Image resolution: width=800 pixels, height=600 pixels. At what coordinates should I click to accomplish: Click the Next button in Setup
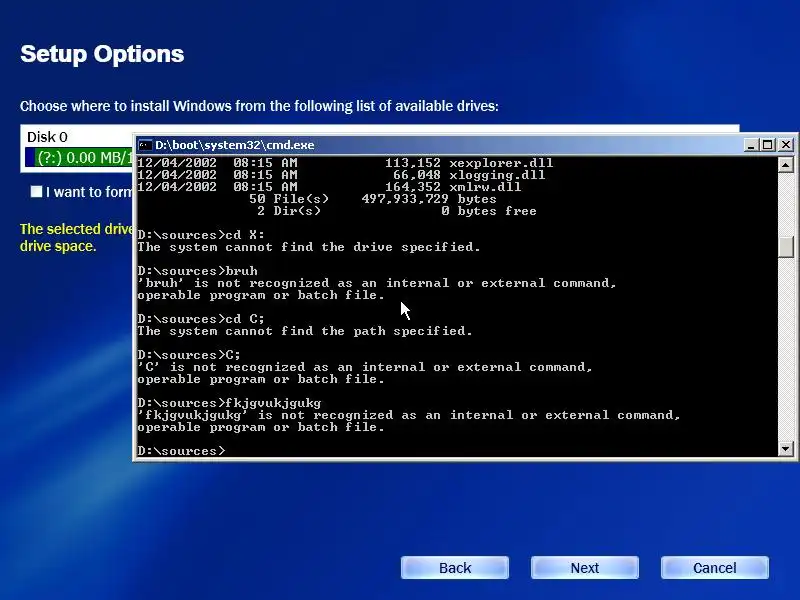click(x=585, y=568)
